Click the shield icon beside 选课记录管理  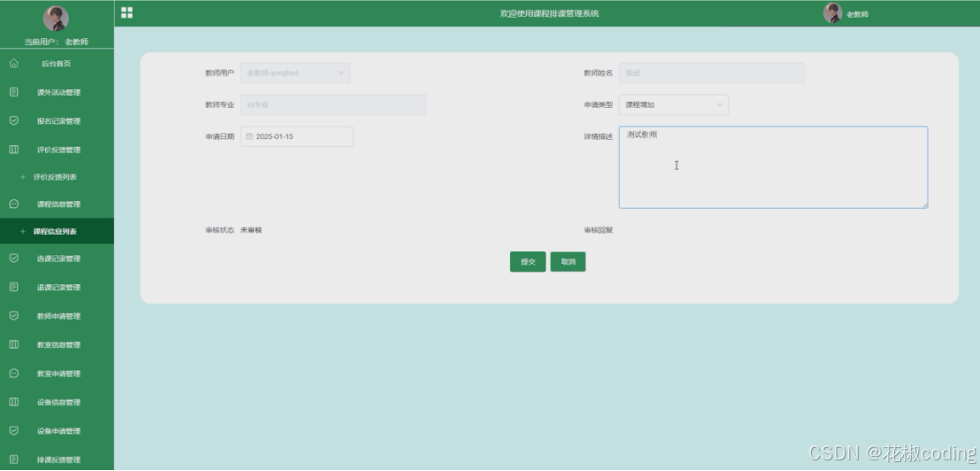(x=14, y=258)
